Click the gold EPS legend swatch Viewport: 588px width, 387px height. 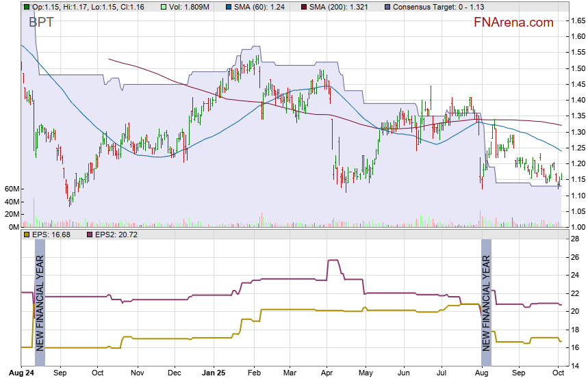click(x=26, y=235)
